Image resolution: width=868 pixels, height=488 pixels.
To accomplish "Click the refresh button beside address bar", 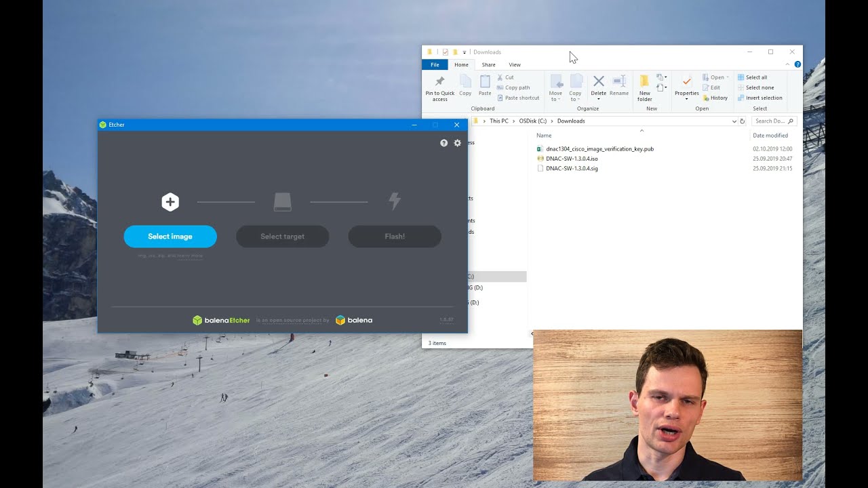I will click(x=743, y=121).
